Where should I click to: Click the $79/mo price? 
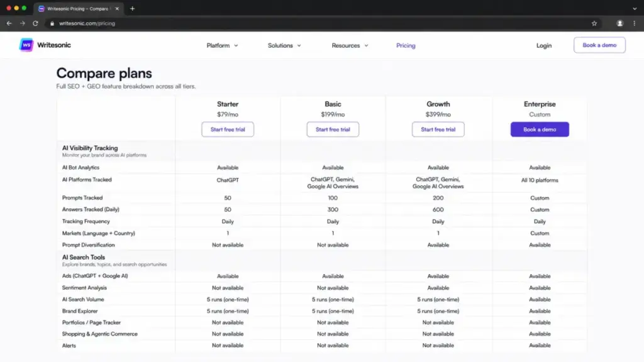tap(228, 114)
